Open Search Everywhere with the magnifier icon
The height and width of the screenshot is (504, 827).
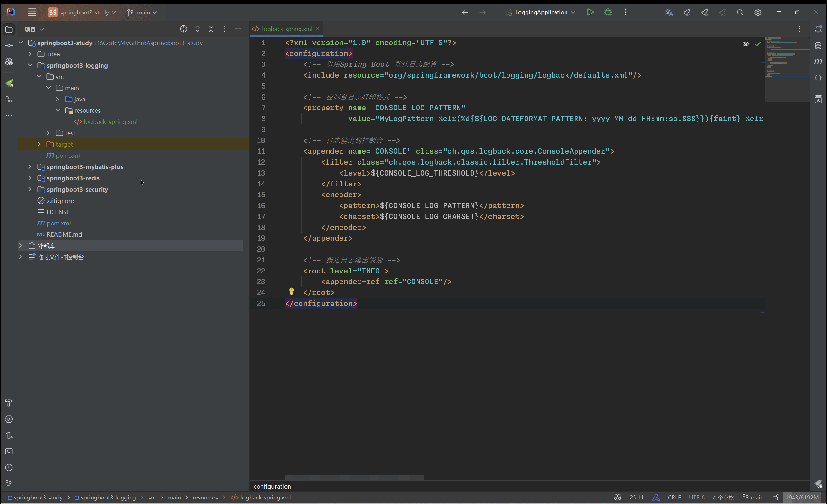pyautogui.click(x=740, y=12)
